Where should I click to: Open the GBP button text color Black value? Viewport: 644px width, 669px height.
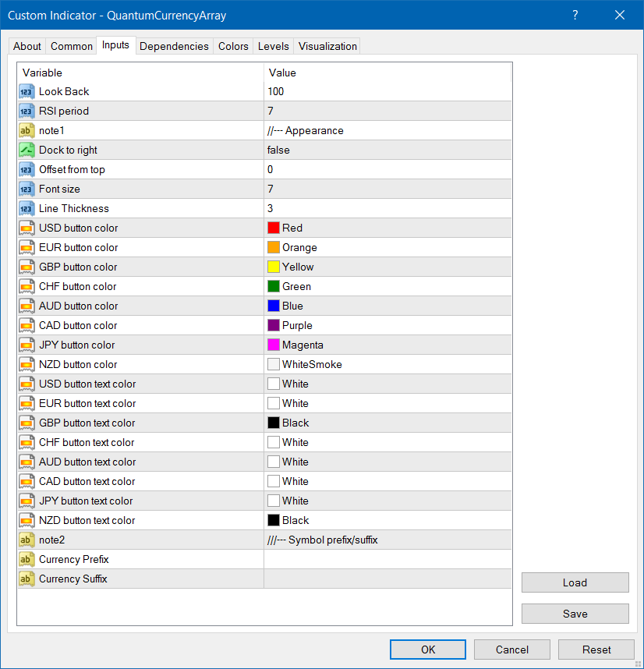pos(387,423)
